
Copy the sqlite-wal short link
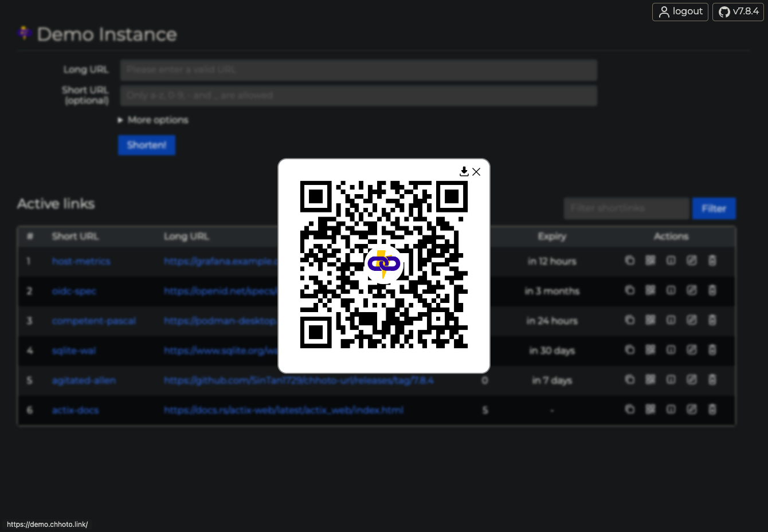[x=630, y=349]
